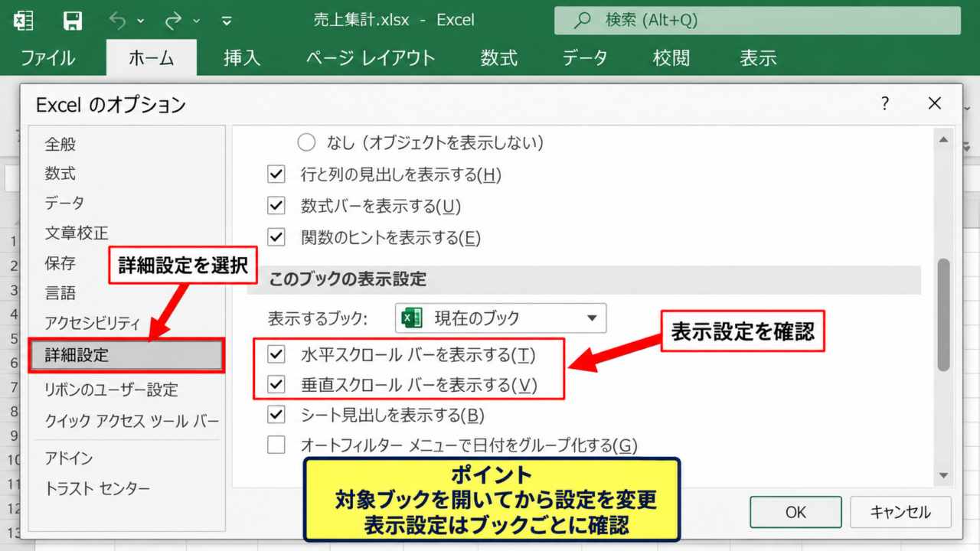This screenshot has width=980, height=551.
Task: Click the 表示するブック: label
Action: point(318,318)
